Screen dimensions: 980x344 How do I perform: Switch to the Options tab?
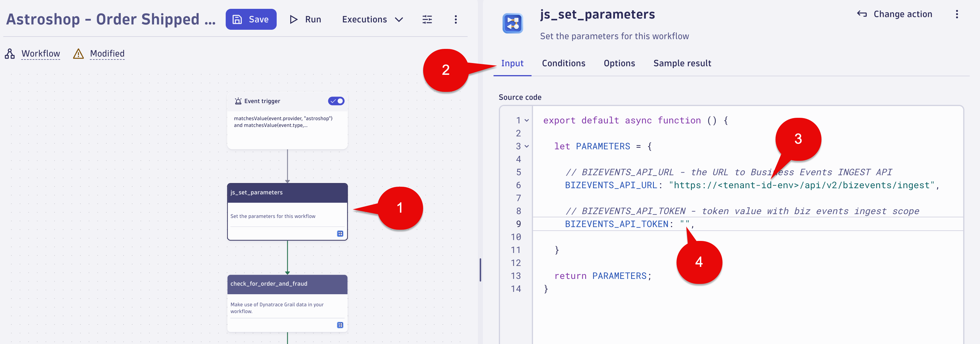click(x=619, y=64)
